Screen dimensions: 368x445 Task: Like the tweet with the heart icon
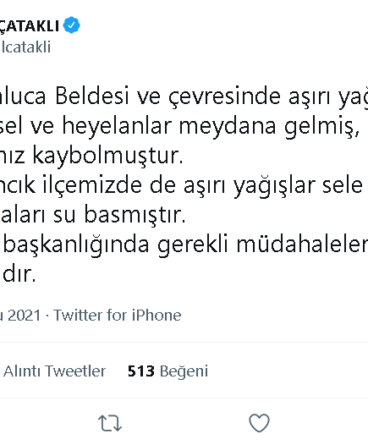coord(259,423)
